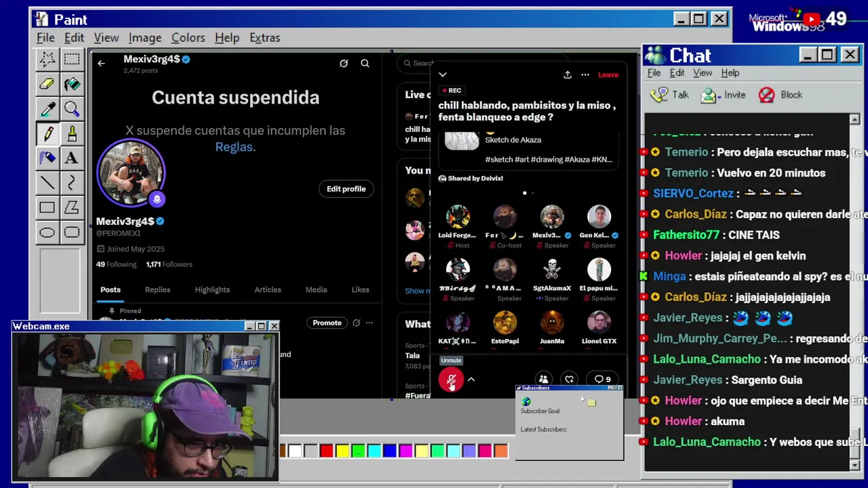Click the Edit profile button

click(x=346, y=189)
